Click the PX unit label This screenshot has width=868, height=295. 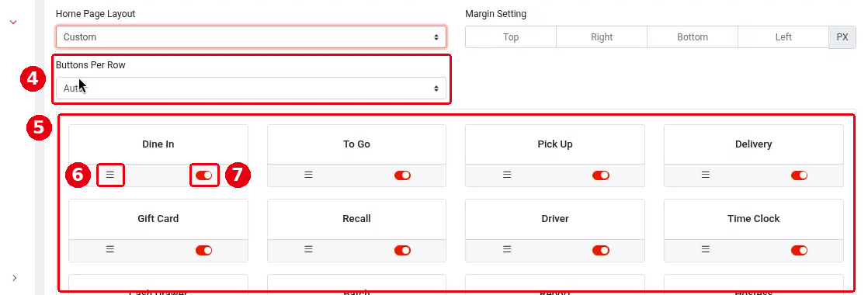842,37
